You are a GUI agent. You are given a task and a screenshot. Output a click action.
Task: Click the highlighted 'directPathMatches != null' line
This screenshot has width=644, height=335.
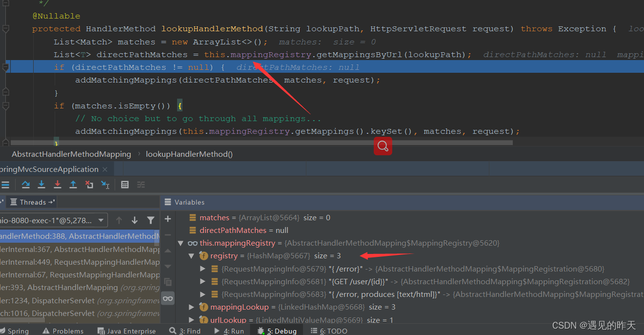tap(322, 67)
